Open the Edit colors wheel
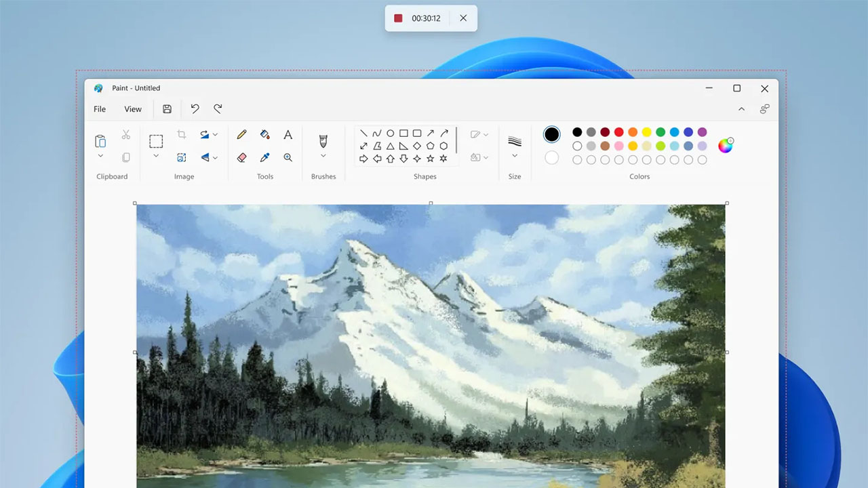The image size is (868, 488). click(726, 145)
